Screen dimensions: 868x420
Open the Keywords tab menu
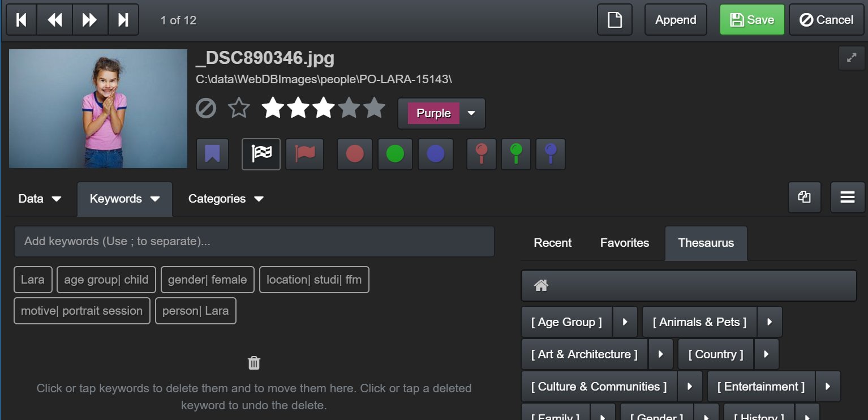point(124,199)
